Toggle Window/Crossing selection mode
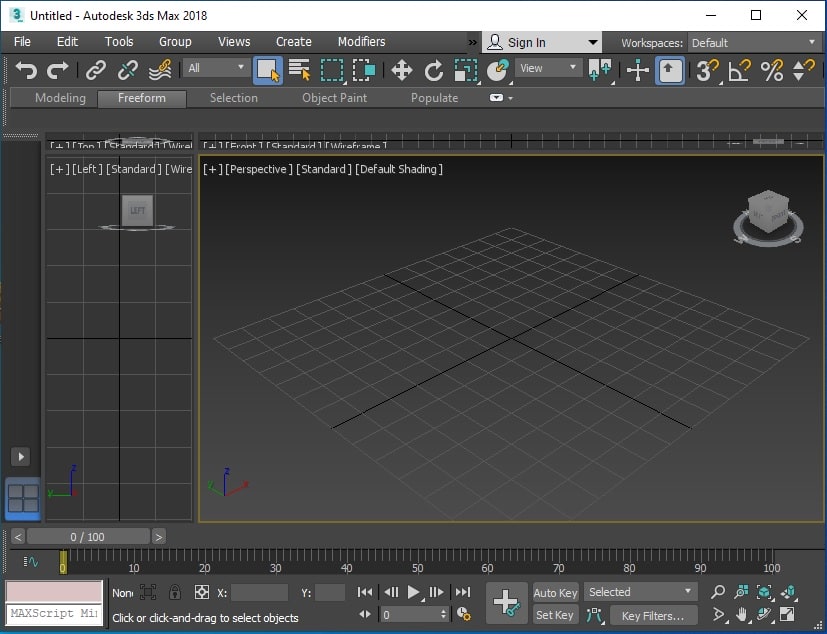 (364, 70)
